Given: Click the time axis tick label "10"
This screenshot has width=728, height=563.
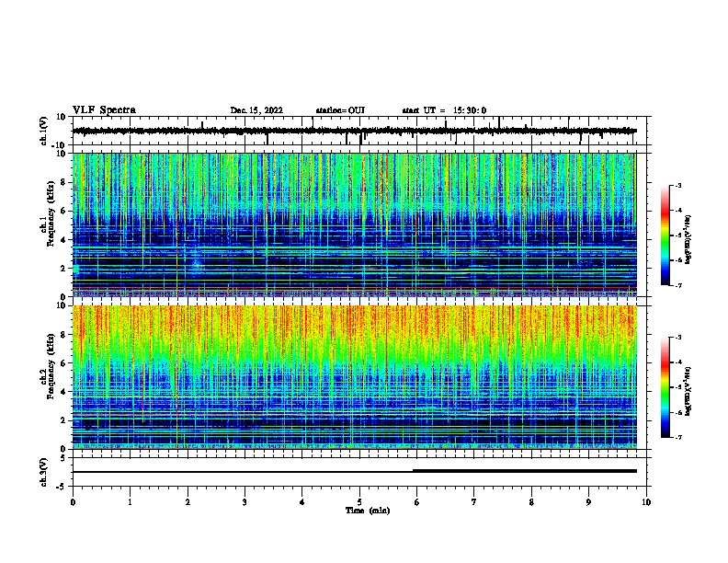Looking at the screenshot, I should pos(646,502).
